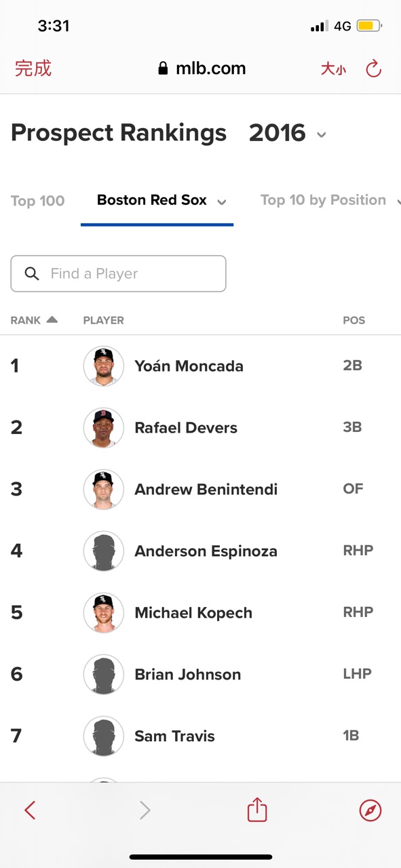Go back with the left arrow

point(30,810)
